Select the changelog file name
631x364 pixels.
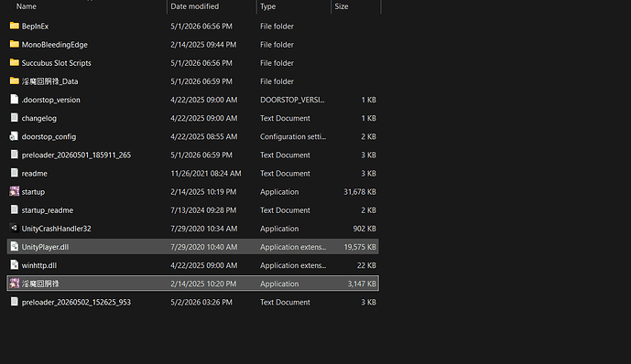tap(39, 118)
